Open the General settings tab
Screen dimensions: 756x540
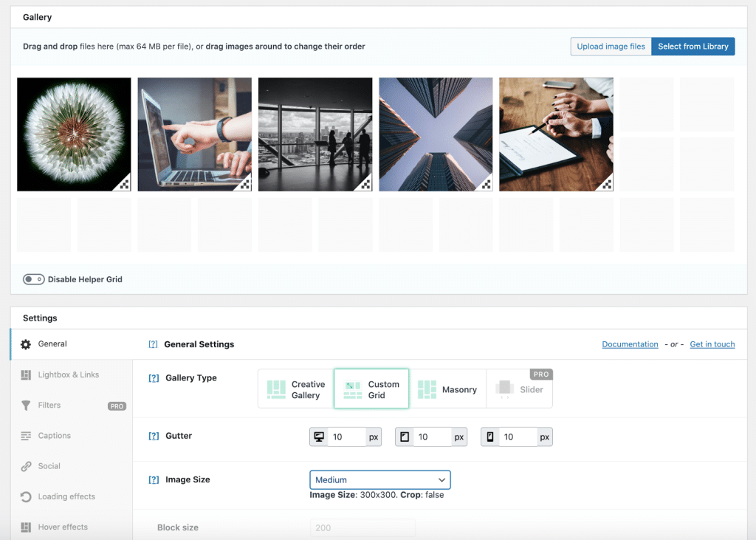[72, 344]
